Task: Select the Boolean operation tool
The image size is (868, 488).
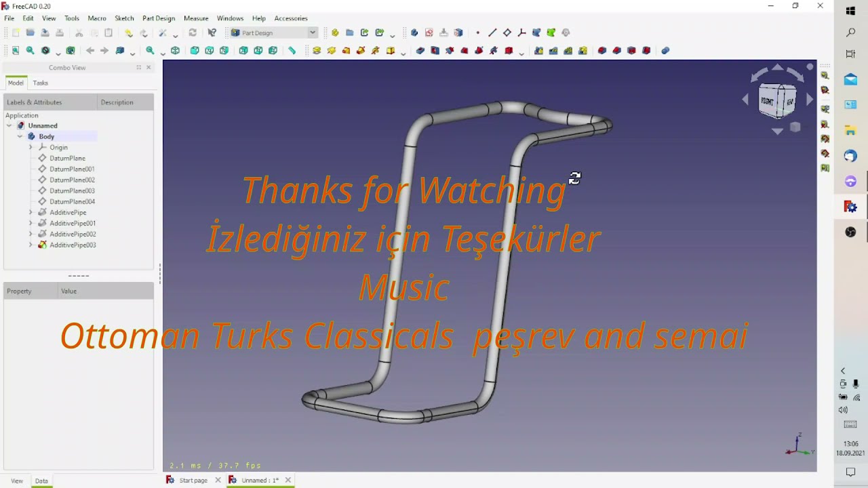Action: click(665, 50)
